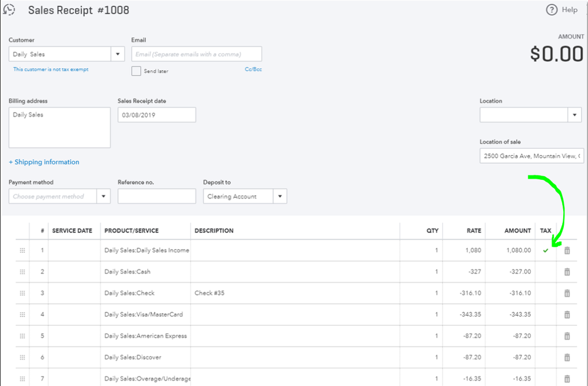This screenshot has height=386, width=588.
Task: Select 'Daily Sales:Check' product cell
Action: pos(145,293)
